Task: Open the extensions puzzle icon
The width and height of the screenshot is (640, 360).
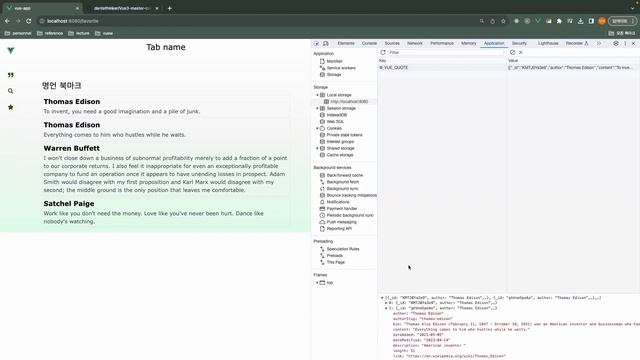Action: 559,21
